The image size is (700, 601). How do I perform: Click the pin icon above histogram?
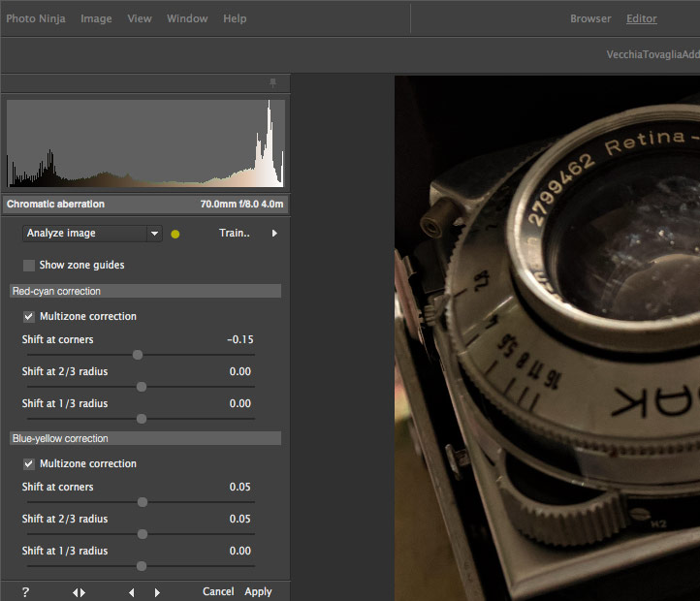[x=272, y=83]
